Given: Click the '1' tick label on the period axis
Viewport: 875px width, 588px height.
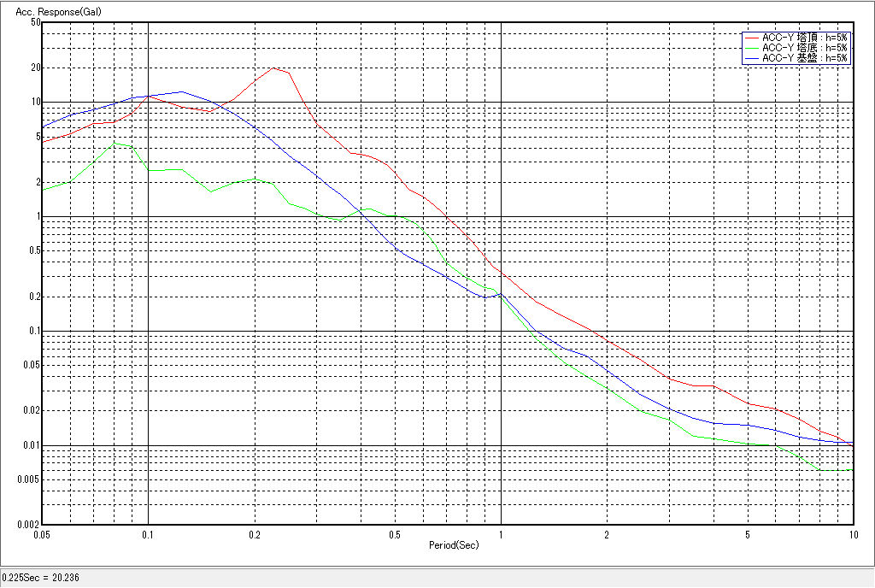Looking at the screenshot, I should point(501,533).
